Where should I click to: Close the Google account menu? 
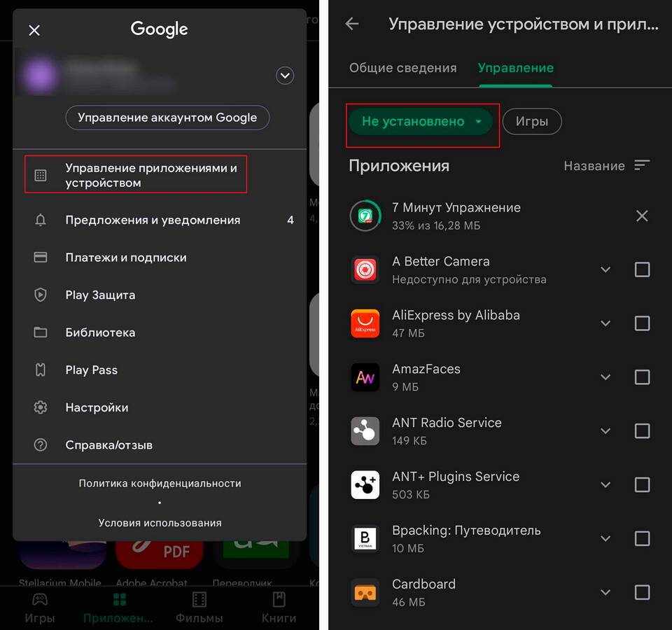(x=34, y=30)
